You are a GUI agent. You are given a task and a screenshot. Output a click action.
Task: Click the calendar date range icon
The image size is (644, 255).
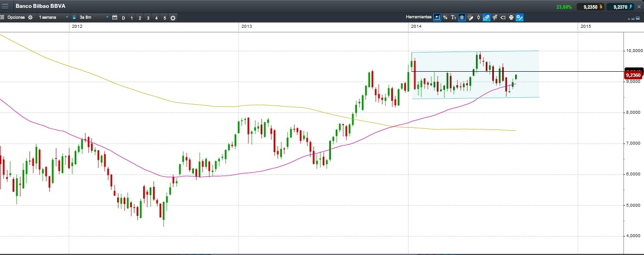click(x=115, y=18)
